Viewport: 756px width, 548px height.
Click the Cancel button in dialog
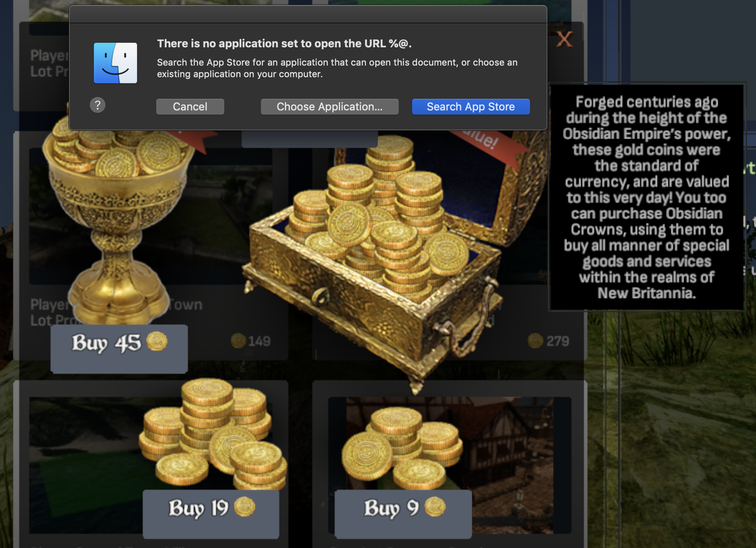(190, 107)
